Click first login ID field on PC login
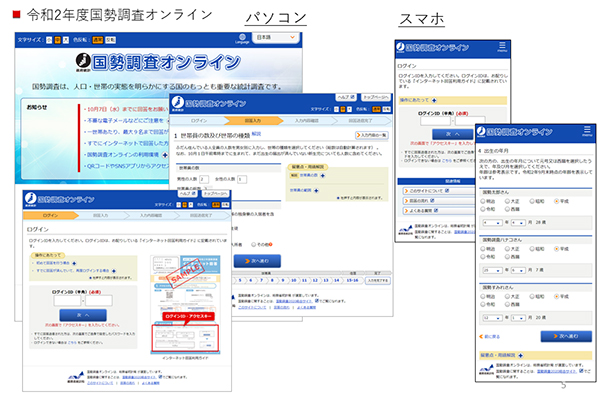This screenshot has width=600, height=393. pos(67,300)
